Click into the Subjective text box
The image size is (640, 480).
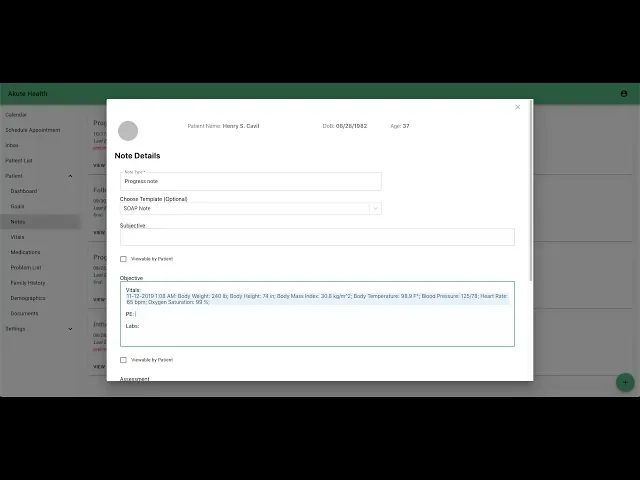coord(317,237)
